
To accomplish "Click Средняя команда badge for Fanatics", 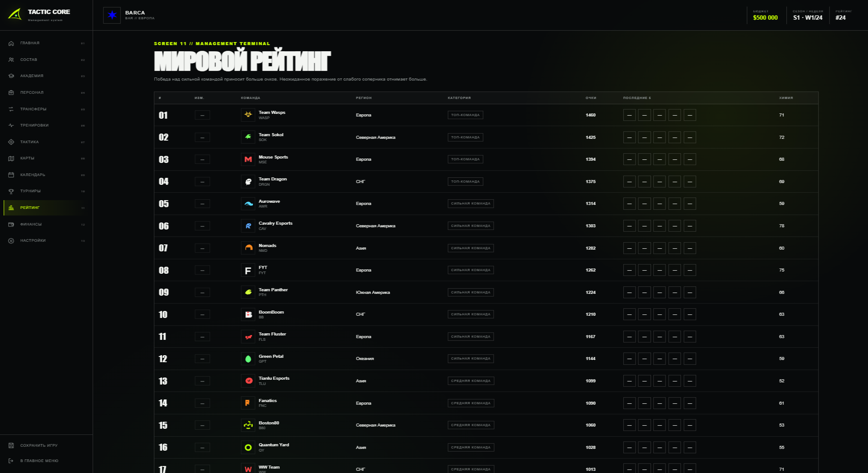I will tap(471, 403).
